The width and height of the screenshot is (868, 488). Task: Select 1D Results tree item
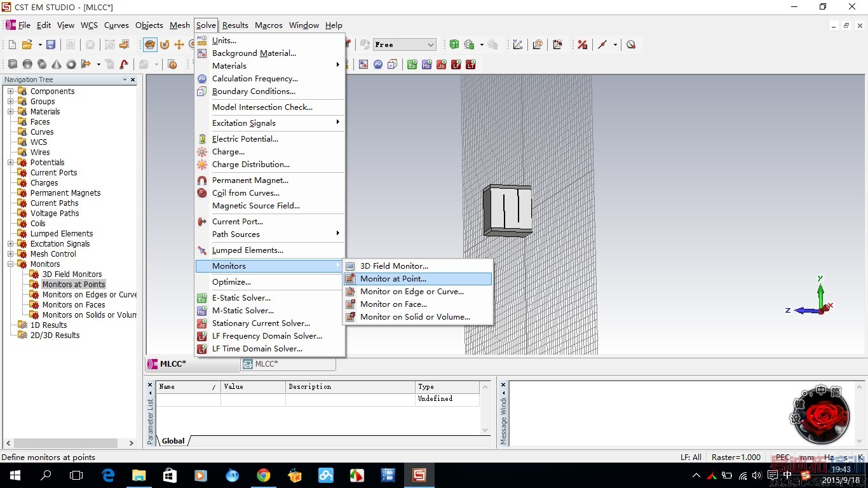(x=48, y=325)
